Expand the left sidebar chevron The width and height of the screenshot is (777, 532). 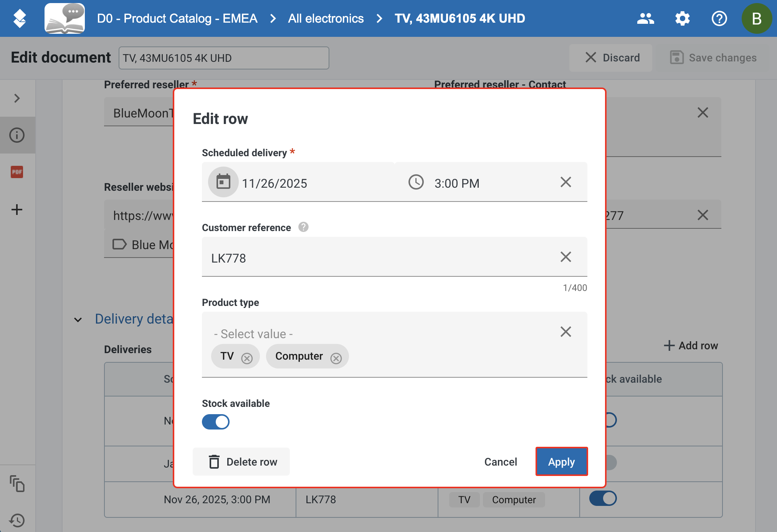click(x=17, y=98)
